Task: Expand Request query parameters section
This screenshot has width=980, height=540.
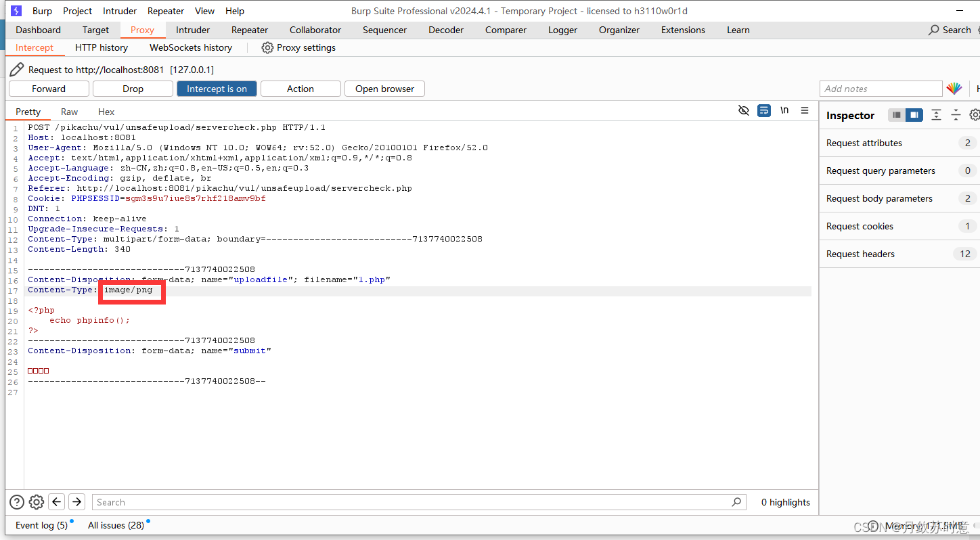Action: 899,171
